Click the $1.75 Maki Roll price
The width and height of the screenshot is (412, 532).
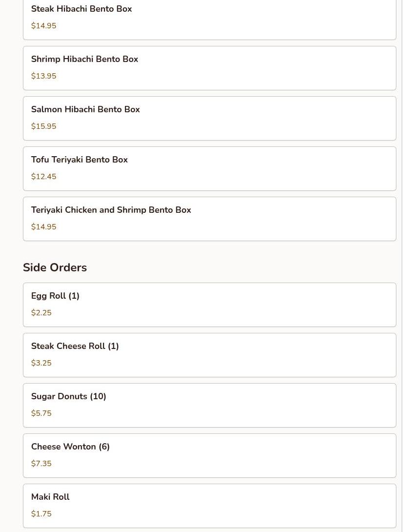click(41, 513)
